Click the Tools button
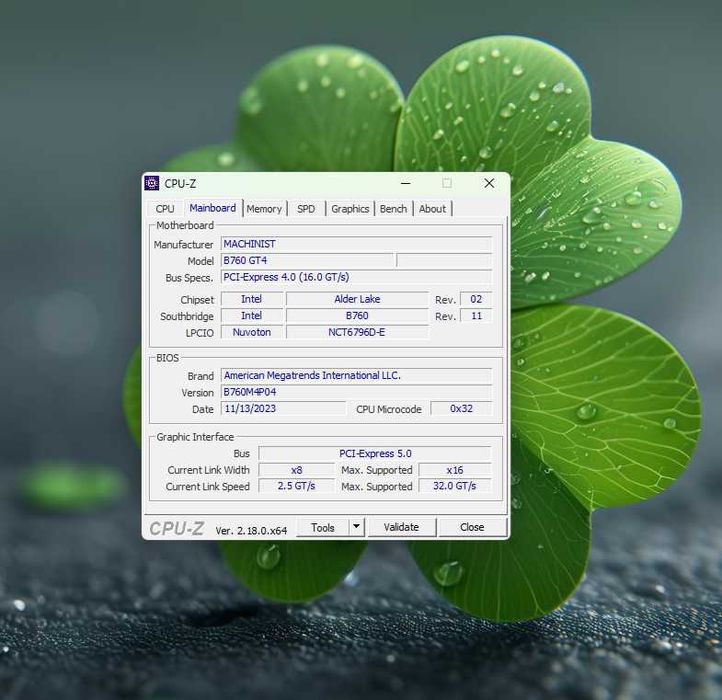Screen dimensions: 722x700 (322, 527)
